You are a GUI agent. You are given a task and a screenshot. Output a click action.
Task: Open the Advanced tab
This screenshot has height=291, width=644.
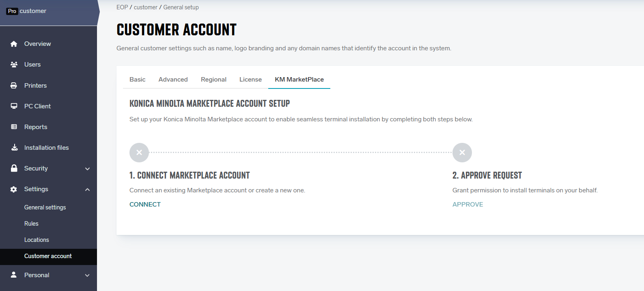click(173, 80)
